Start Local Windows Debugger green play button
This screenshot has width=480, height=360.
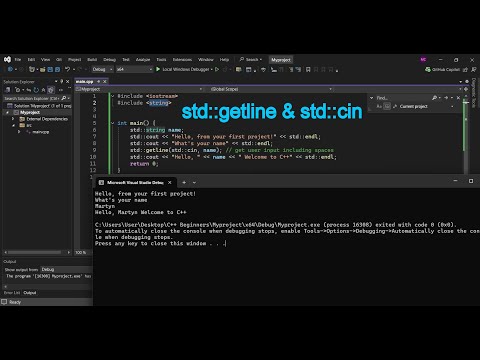158,69
